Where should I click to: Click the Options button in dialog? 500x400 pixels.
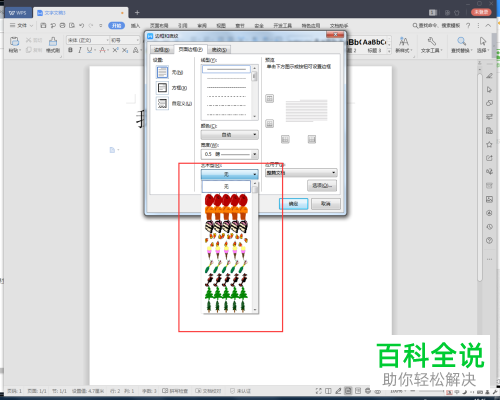point(322,186)
